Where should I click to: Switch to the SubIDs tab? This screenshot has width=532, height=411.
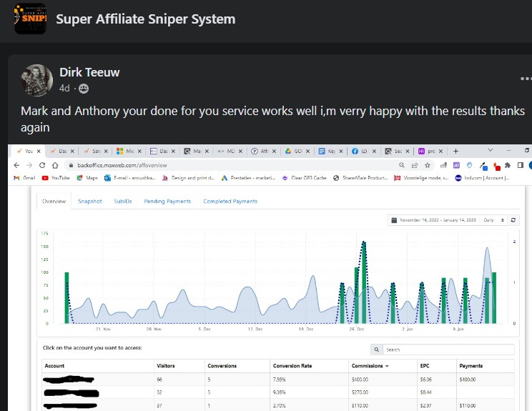pos(123,202)
